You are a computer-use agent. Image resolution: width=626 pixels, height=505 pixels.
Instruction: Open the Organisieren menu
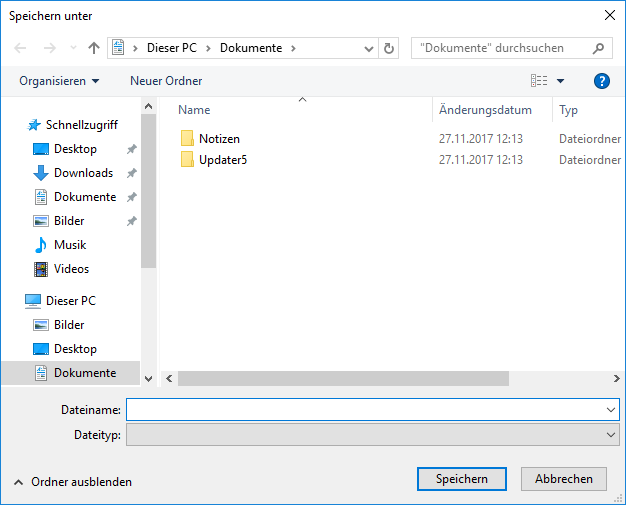(x=59, y=81)
